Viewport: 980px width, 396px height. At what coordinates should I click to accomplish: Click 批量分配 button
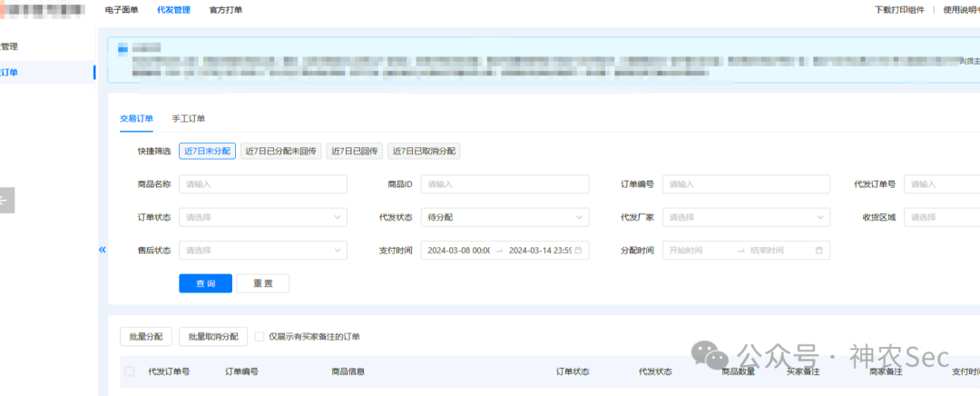point(145,337)
